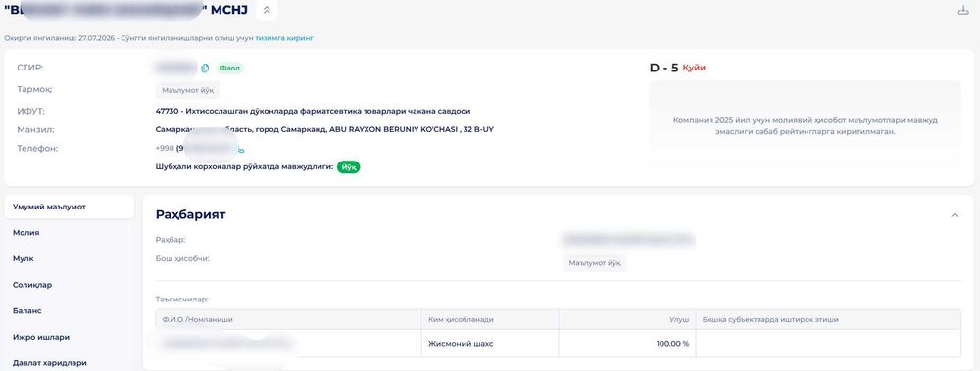Click the ИФУТ code '47730' description
Image resolution: width=980 pixels, height=371 pixels.
(x=314, y=111)
